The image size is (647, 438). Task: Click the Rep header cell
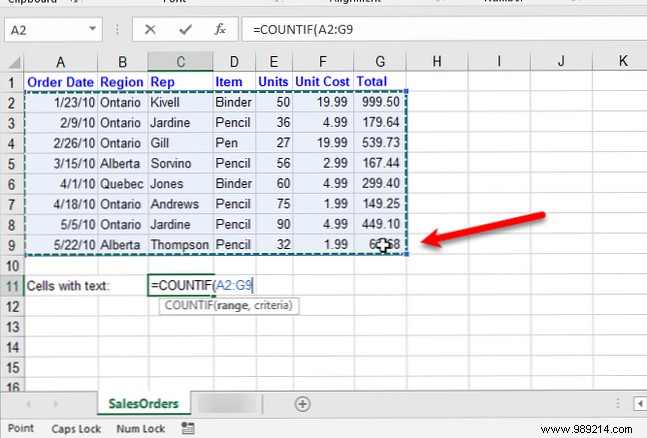181,82
